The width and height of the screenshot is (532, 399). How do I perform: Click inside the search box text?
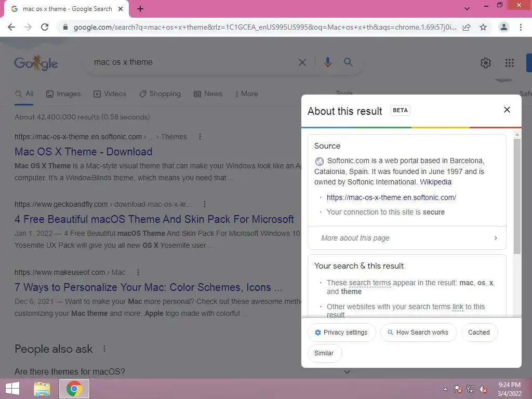(123, 62)
